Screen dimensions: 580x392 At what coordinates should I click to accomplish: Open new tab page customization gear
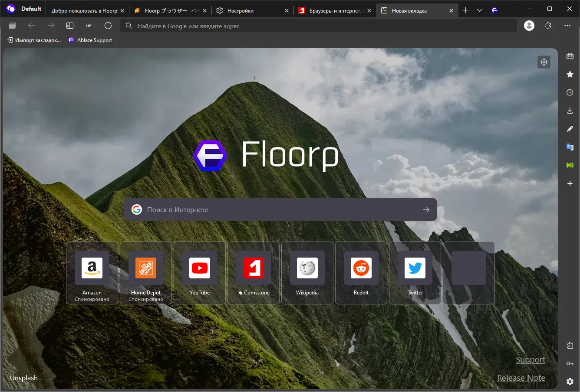pyautogui.click(x=544, y=62)
